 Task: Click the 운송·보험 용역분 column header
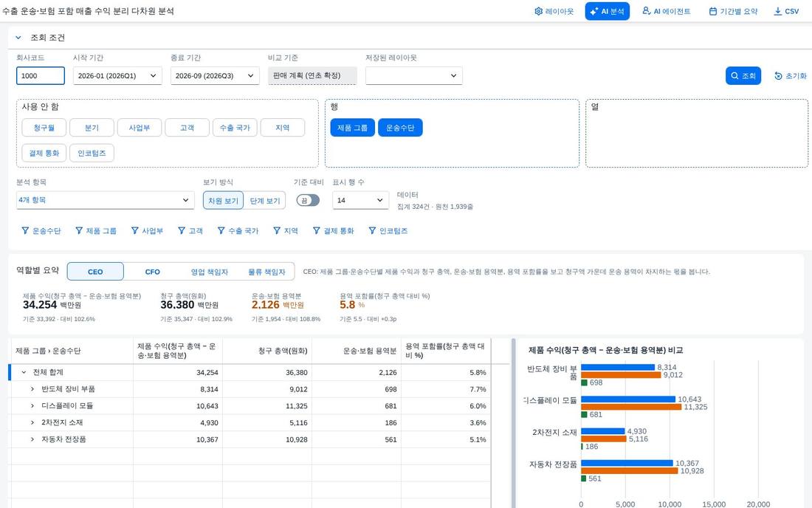click(x=357, y=351)
